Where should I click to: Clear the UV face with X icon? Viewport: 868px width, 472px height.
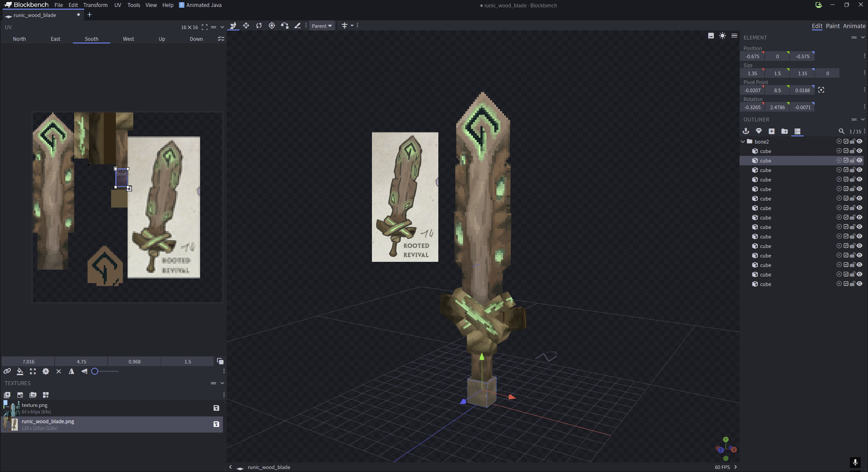tap(59, 371)
